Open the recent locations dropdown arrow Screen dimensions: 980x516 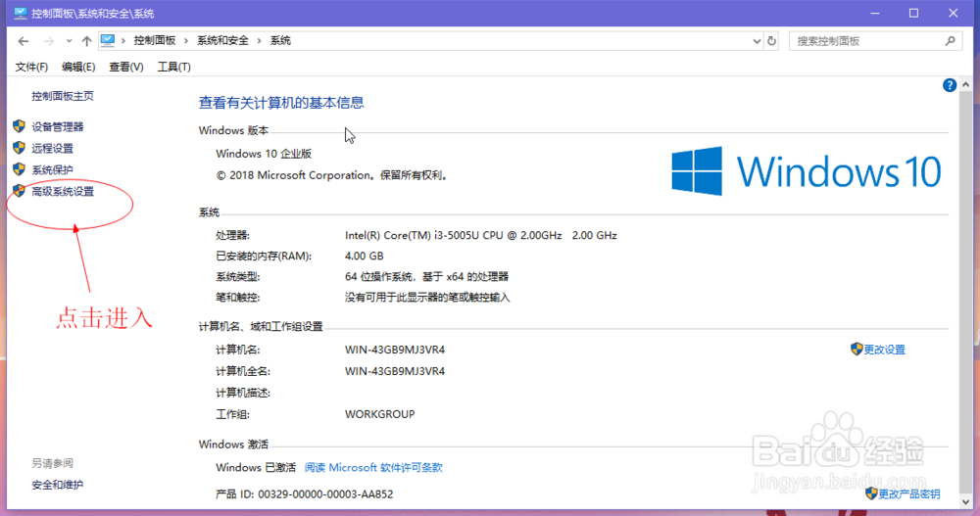(x=69, y=41)
